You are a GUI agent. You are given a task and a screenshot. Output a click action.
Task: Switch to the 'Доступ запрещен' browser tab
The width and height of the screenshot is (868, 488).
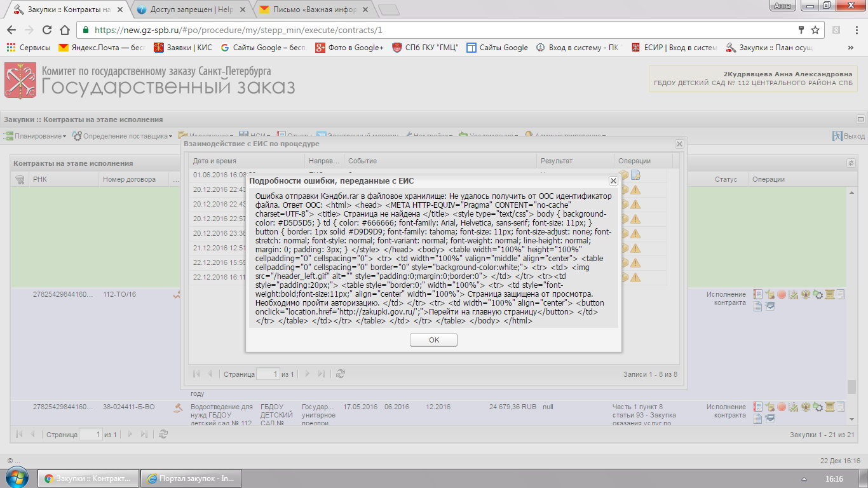click(x=191, y=10)
